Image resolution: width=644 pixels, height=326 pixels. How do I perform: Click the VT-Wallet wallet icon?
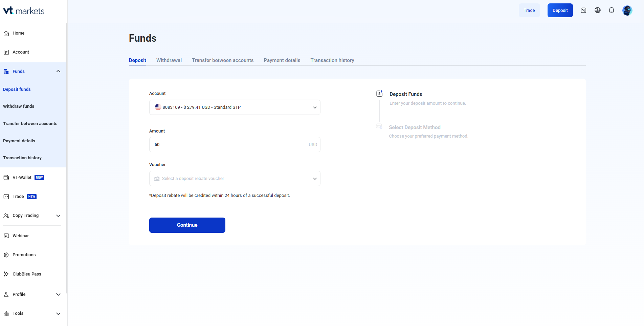[x=6, y=178]
